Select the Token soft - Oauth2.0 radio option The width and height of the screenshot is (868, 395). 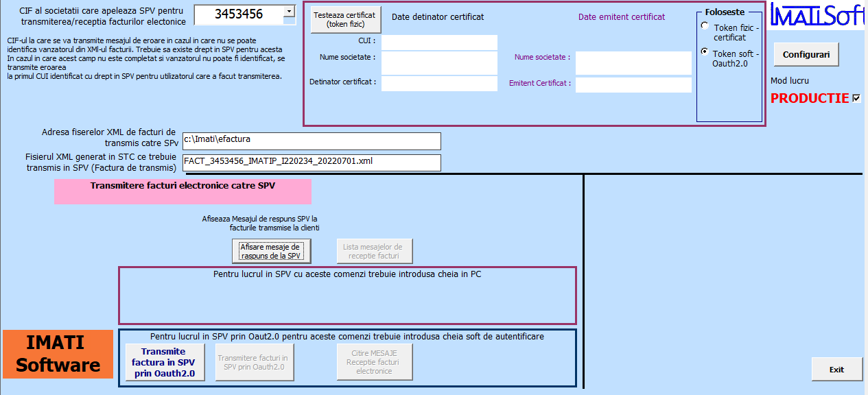point(705,51)
